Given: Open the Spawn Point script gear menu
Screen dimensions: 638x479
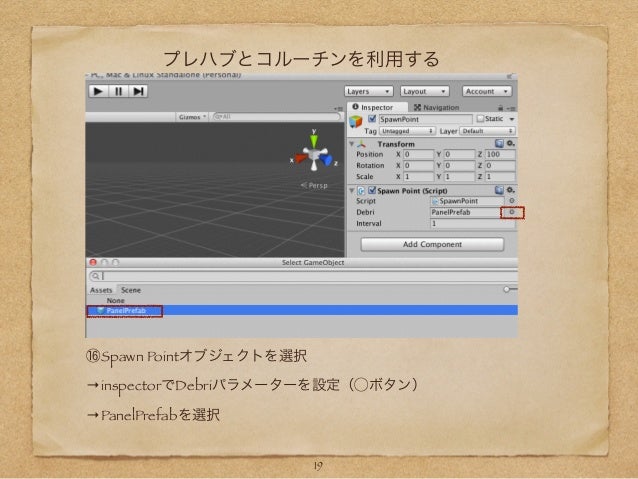Looking at the screenshot, I should click(511, 190).
